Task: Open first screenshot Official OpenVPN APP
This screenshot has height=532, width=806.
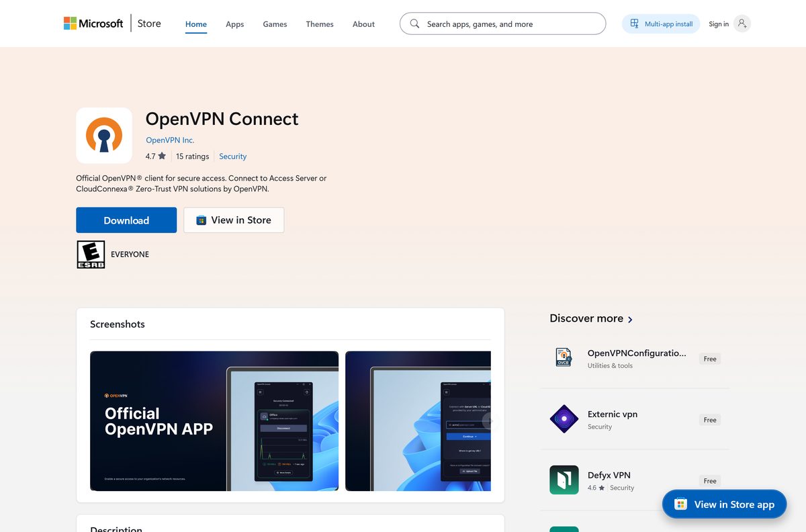Action: tap(214, 421)
